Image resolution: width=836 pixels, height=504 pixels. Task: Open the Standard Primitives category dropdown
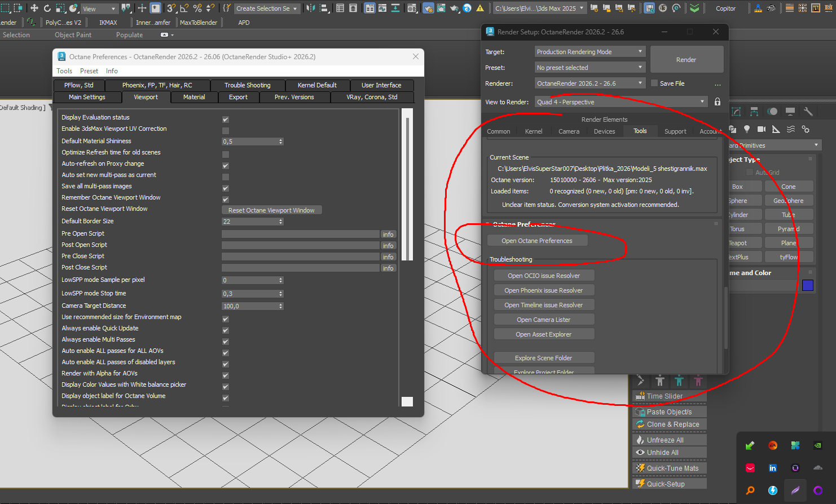pos(774,145)
